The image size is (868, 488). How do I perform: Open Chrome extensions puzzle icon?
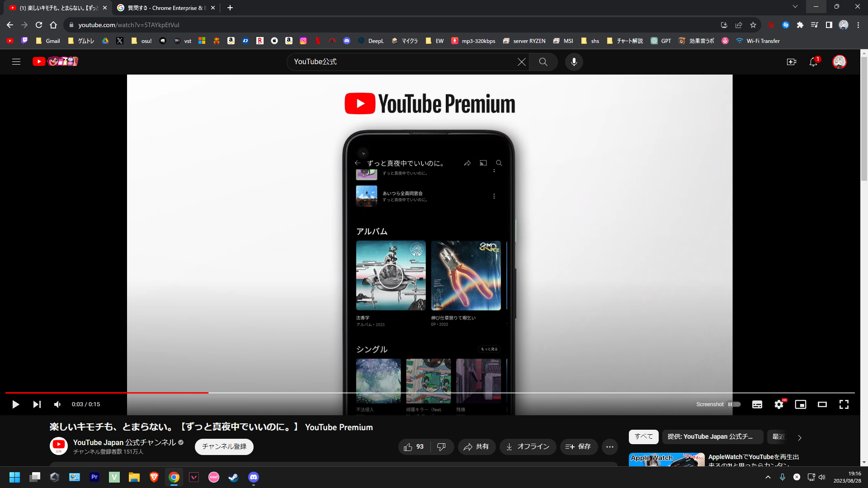(x=800, y=25)
